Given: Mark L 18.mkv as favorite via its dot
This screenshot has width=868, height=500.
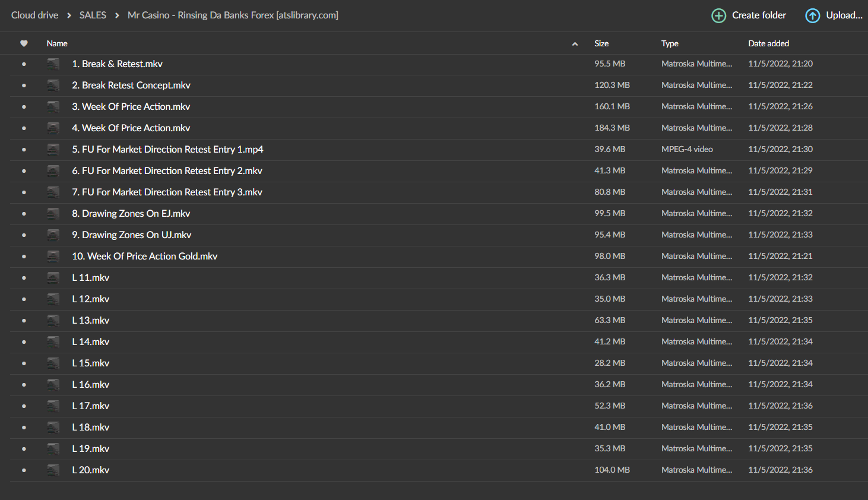Looking at the screenshot, I should pos(24,428).
